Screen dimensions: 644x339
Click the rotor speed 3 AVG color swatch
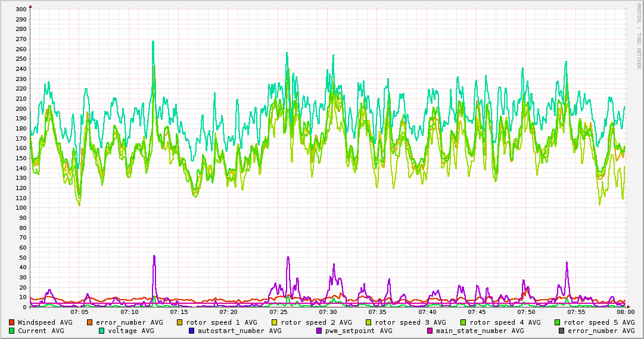click(x=368, y=322)
